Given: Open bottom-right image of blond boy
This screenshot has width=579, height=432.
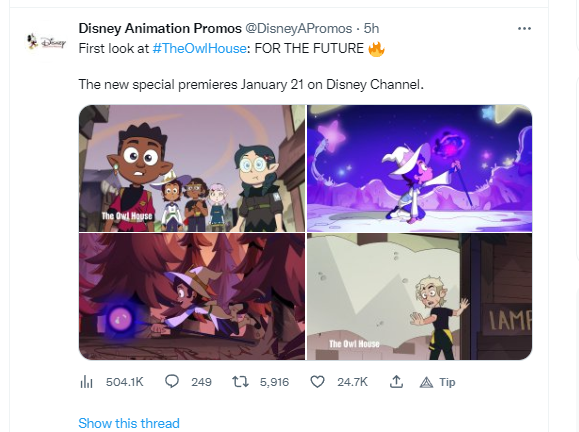Looking at the screenshot, I should pos(419,296).
